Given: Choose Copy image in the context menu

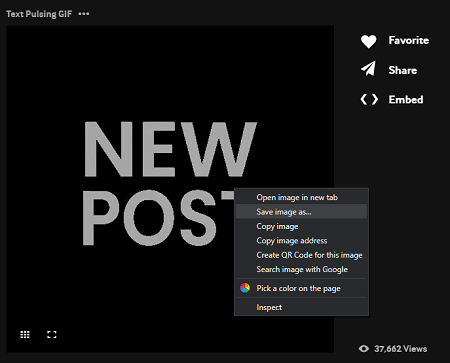Looking at the screenshot, I should click(302, 226).
